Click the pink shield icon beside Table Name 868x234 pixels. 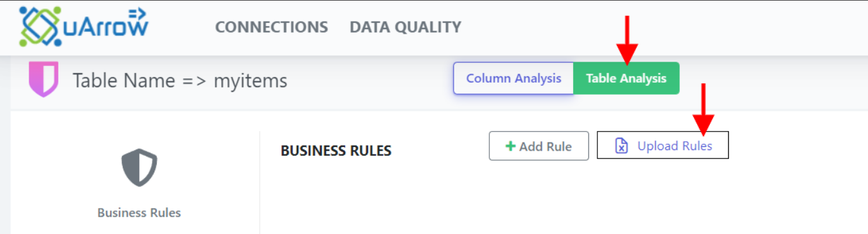click(44, 79)
